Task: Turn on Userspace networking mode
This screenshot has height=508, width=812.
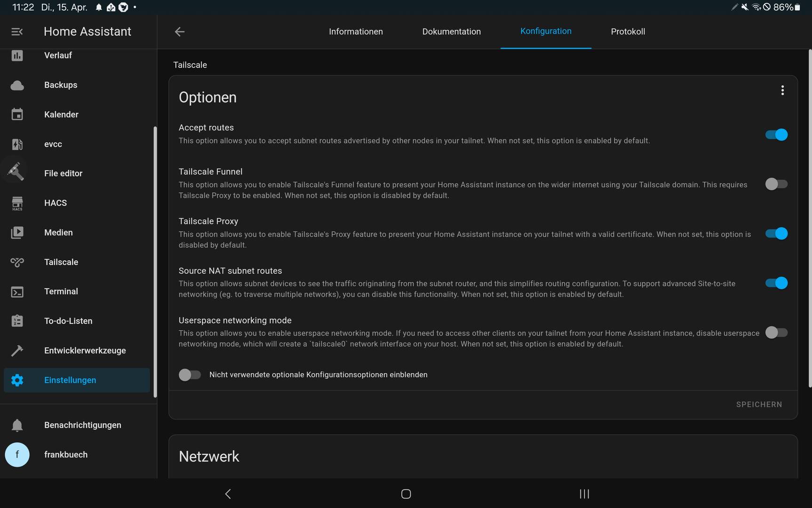Action: coord(776,333)
